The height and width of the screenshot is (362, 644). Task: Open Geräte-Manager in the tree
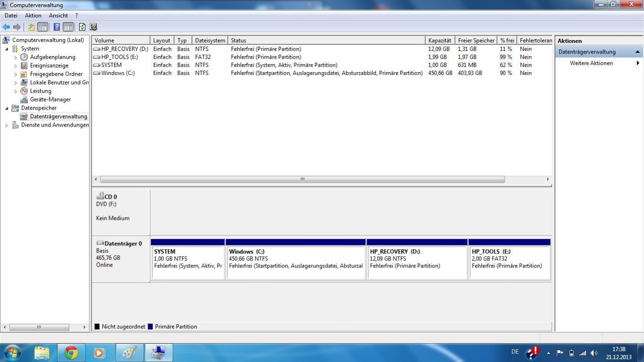(x=50, y=100)
